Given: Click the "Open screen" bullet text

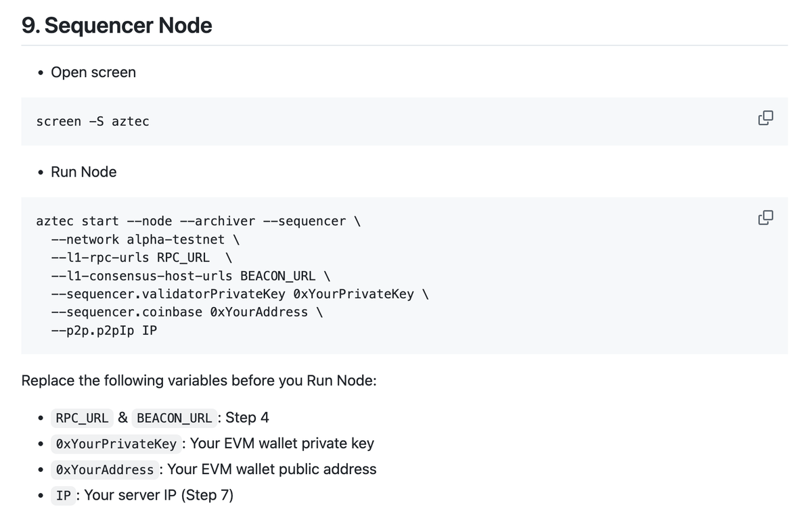Looking at the screenshot, I should 93,72.
